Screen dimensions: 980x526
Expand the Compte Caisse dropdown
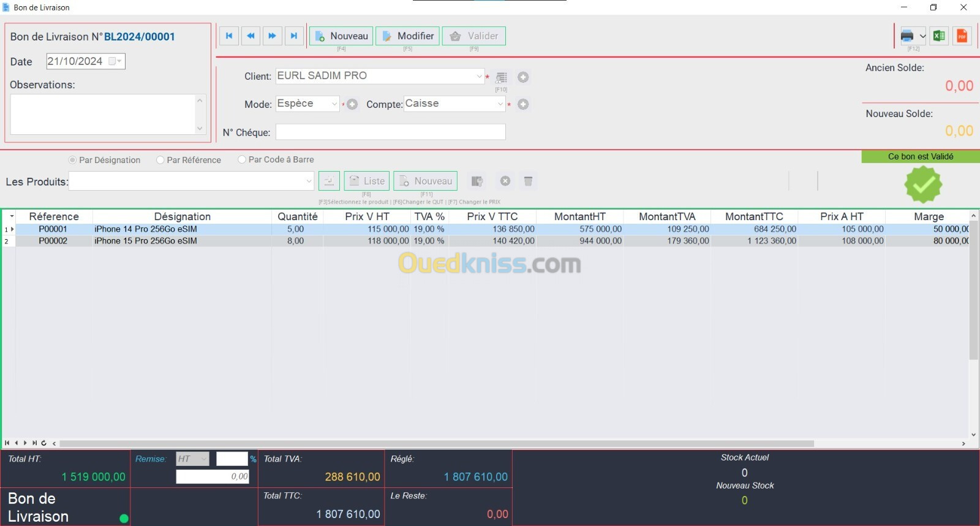click(x=500, y=104)
